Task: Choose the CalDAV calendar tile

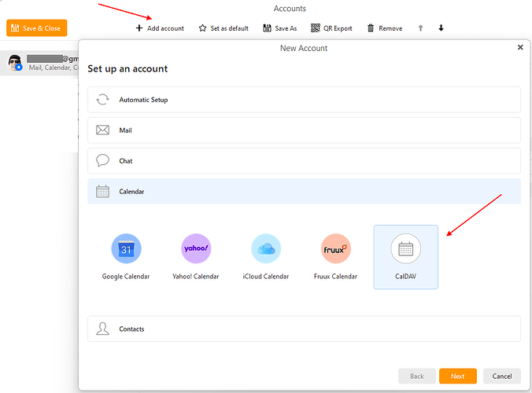Action: click(405, 256)
